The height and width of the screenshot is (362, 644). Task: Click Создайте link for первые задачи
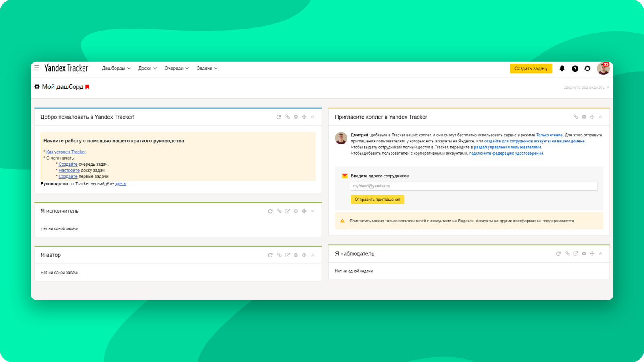click(68, 176)
